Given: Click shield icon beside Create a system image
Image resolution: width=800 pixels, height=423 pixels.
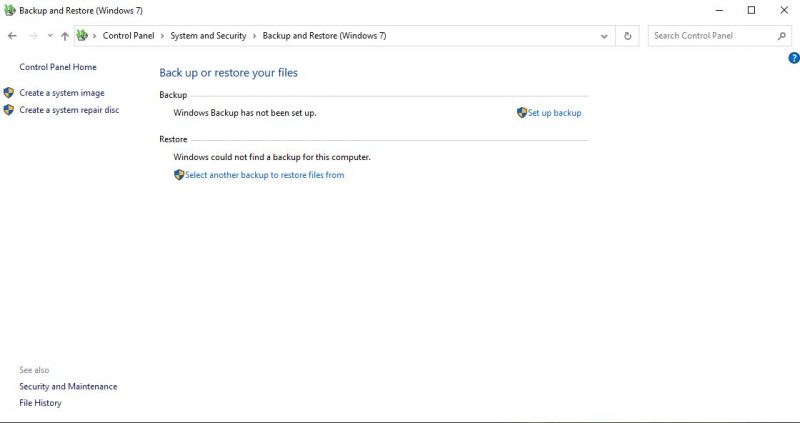Looking at the screenshot, I should pos(9,93).
